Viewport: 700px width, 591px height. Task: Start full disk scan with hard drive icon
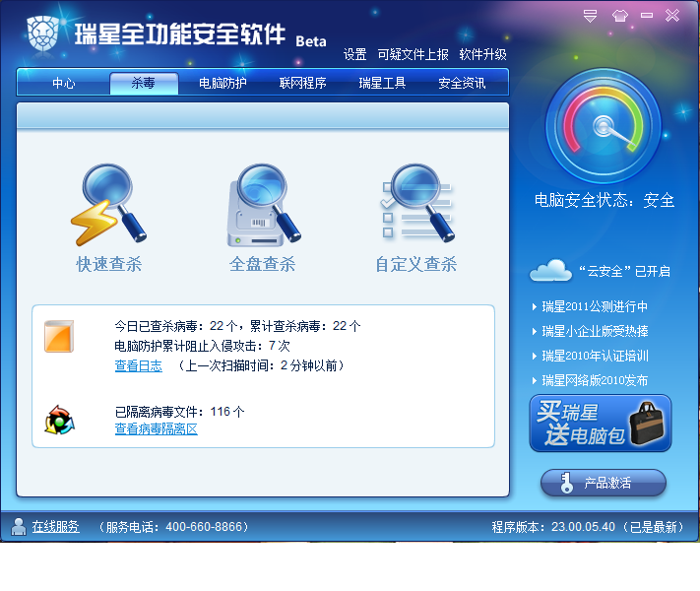(264, 205)
